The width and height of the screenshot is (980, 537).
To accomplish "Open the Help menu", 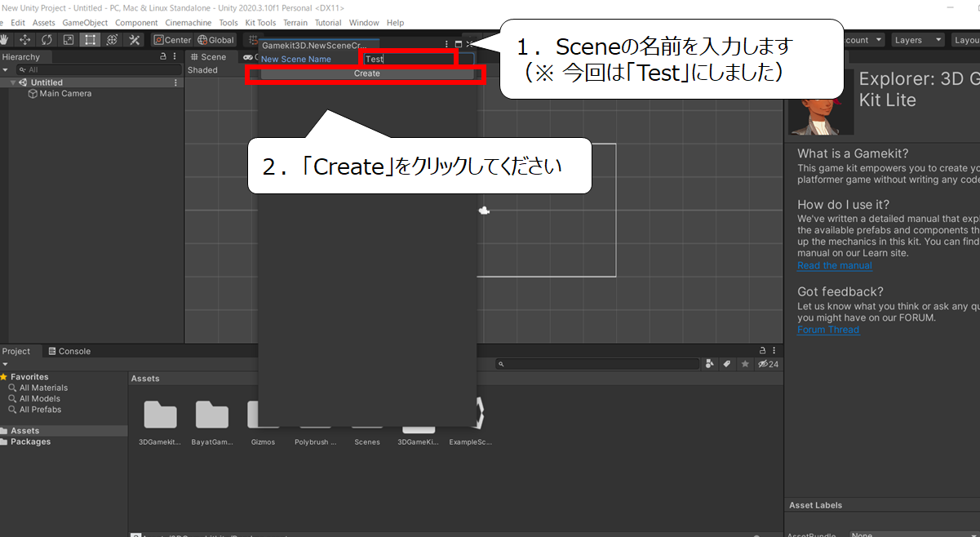I will click(x=395, y=23).
